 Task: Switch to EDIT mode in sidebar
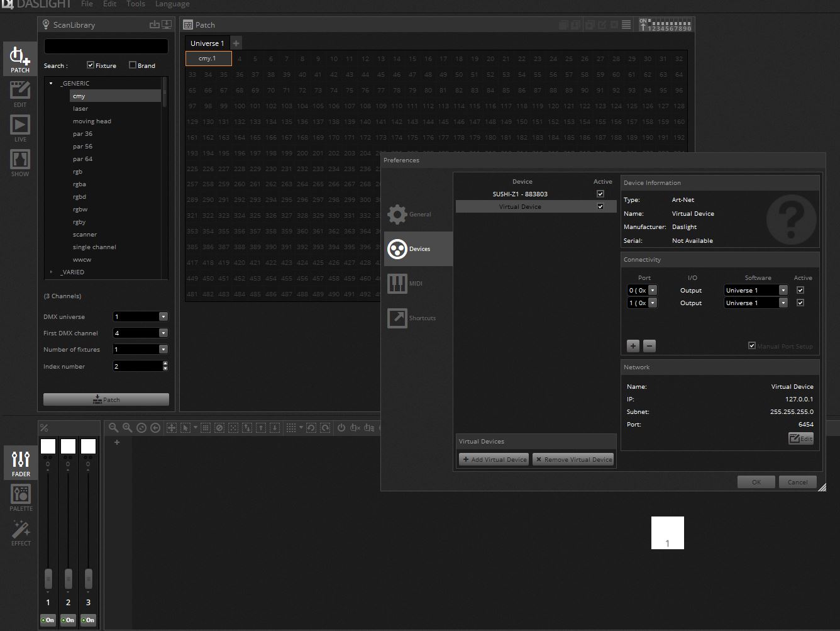pos(20,94)
